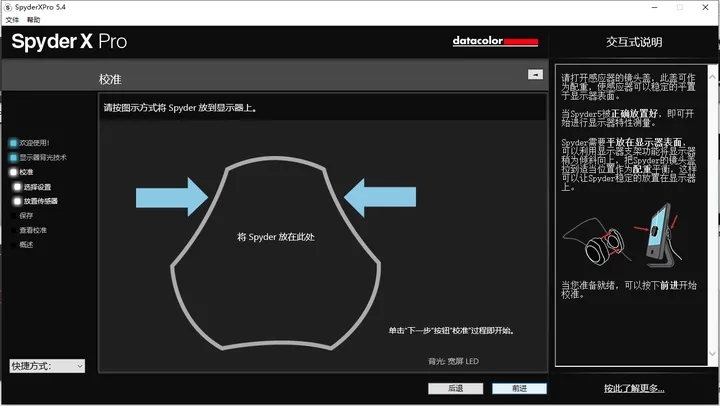Click the 请按图示方式将 Spyder 放到显示器上 instruction
Viewport: 720px width, 406px height.
pyautogui.click(x=180, y=108)
